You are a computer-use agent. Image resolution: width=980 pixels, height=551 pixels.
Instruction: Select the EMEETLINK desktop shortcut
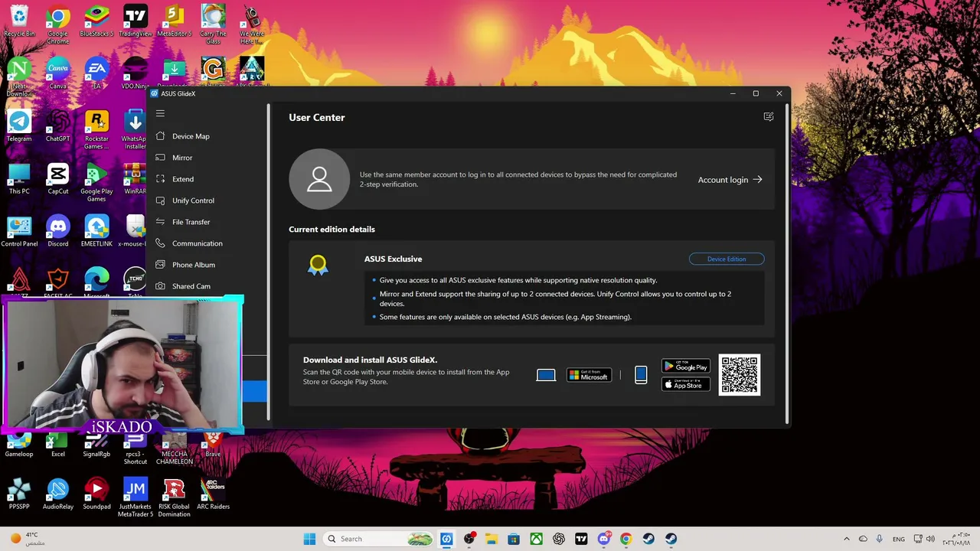pos(96,232)
